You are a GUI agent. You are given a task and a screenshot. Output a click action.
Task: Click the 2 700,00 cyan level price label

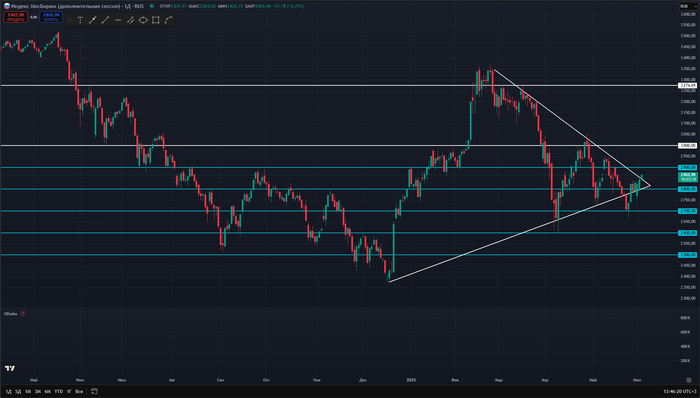[687, 211]
